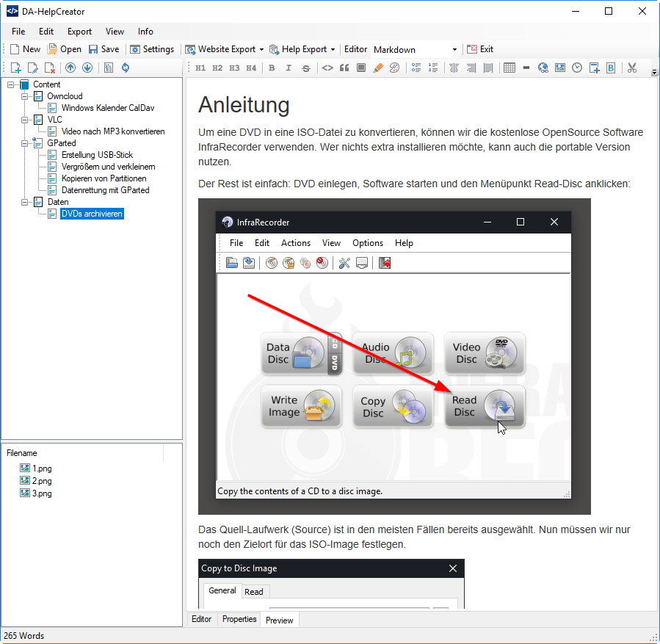Open the Website Export dropdown arrow
This screenshot has height=644, width=660.
tap(261, 50)
